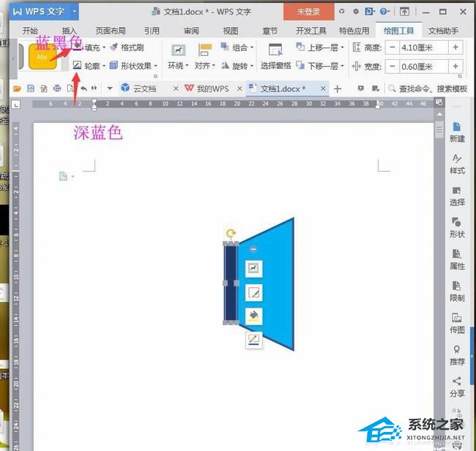Open 形状 panel in right sidebar
This screenshot has width=476, height=451.
pyautogui.click(x=457, y=228)
